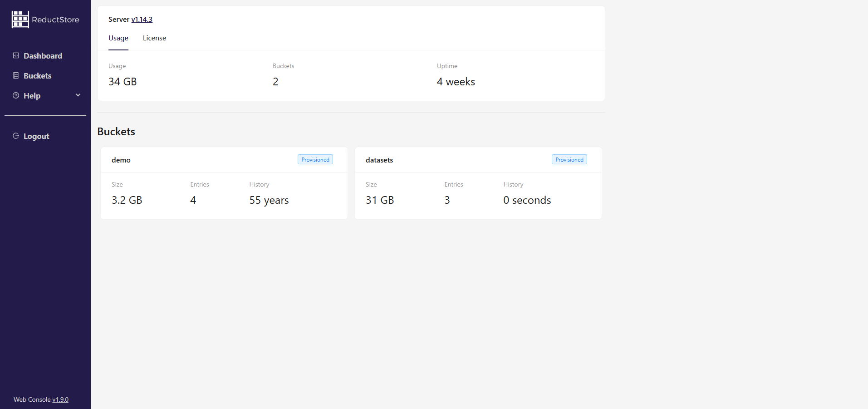The width and height of the screenshot is (868, 409).
Task: Click the grid icon next to Dashboard label
Action: [15, 55]
